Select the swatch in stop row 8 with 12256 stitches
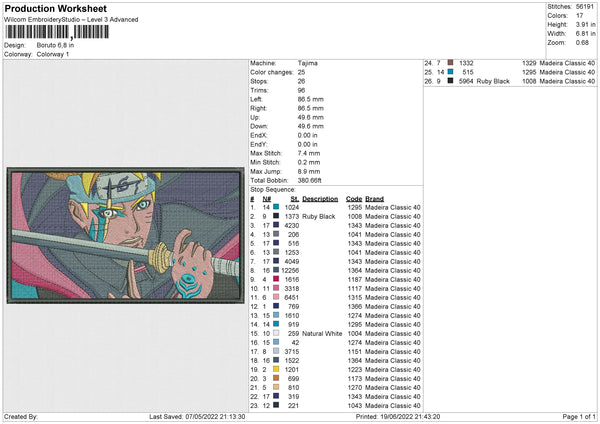This screenshot has width=600, height=424. (276, 270)
